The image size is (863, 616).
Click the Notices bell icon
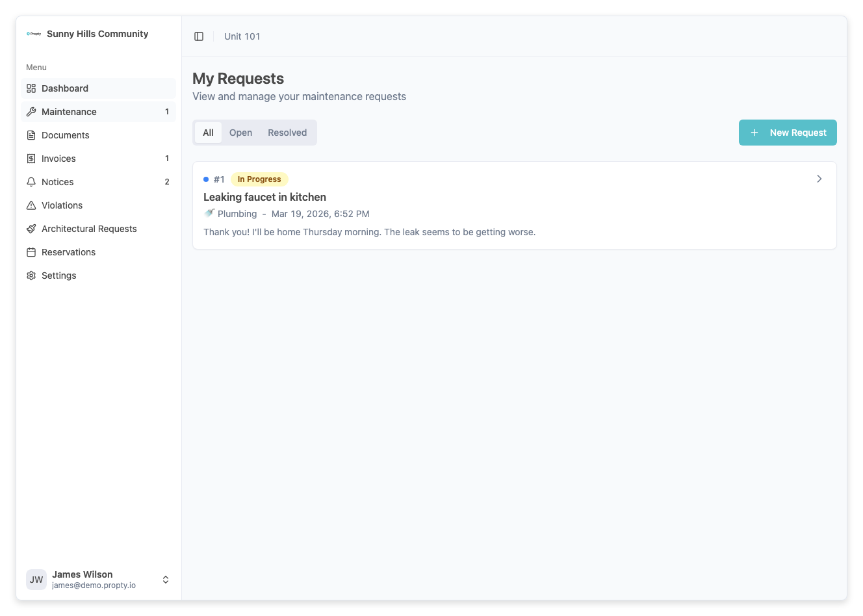[31, 182]
